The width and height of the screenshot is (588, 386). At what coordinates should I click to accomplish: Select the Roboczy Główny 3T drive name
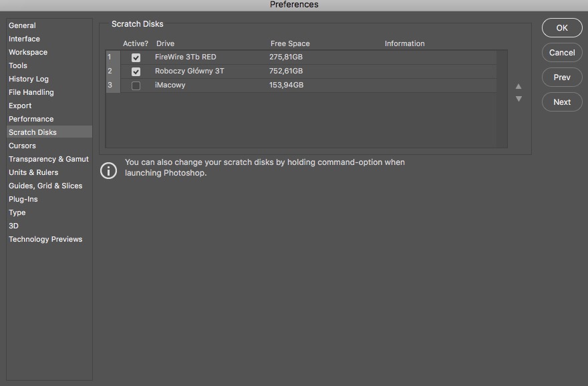point(189,71)
